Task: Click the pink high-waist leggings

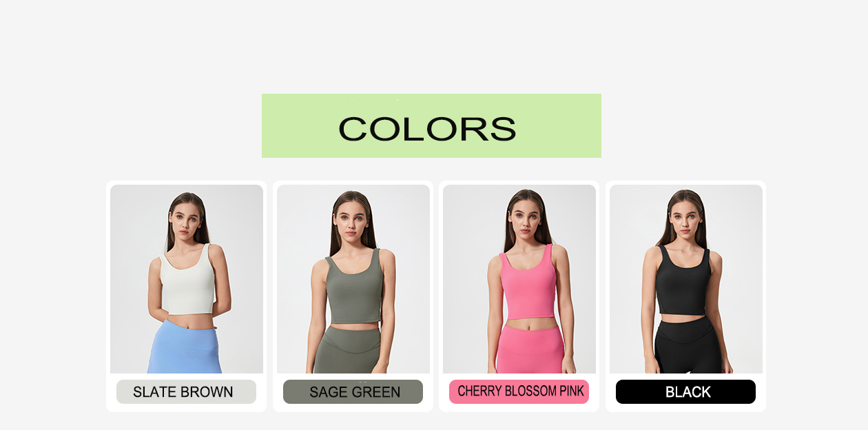Action: [x=530, y=349]
